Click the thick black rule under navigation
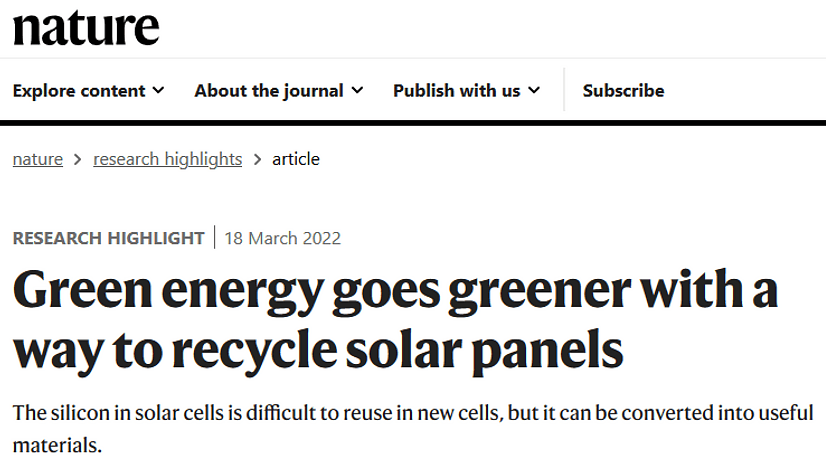The image size is (826, 463). click(x=413, y=123)
